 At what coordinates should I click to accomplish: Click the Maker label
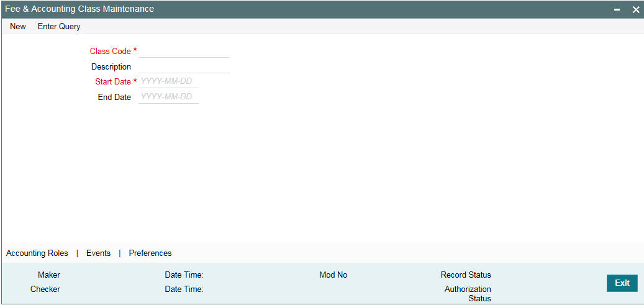49,275
